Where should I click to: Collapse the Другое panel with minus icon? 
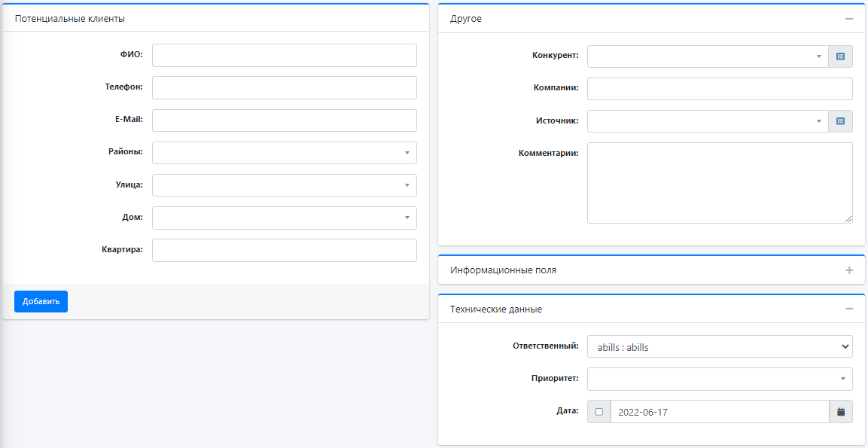click(849, 19)
